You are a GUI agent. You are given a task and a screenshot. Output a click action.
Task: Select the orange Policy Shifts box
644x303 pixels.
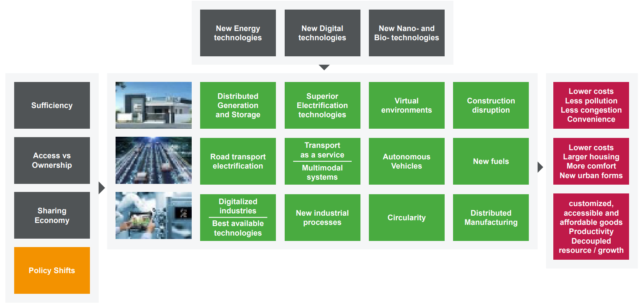point(52,270)
